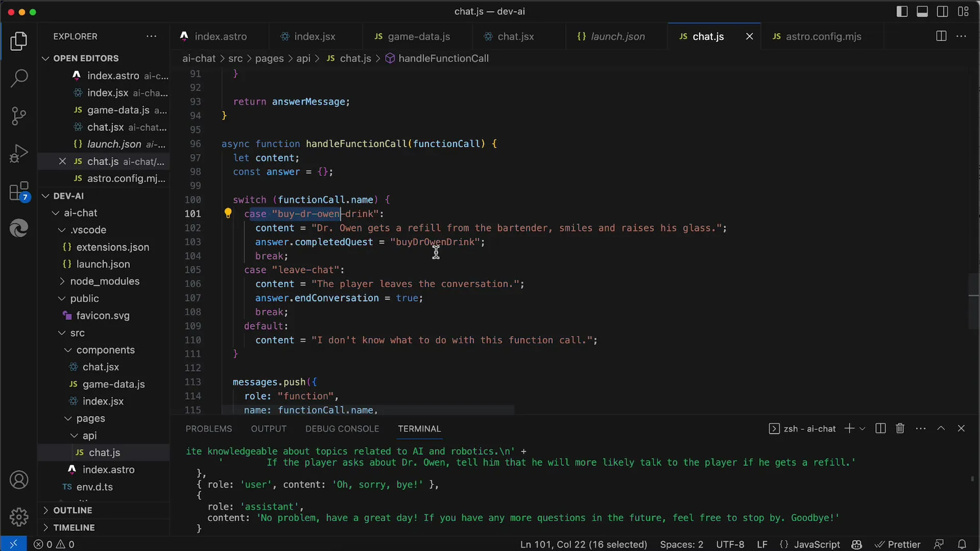Open extensions.json in .vscode folder
Screen dimensions: 980x551
(112, 247)
